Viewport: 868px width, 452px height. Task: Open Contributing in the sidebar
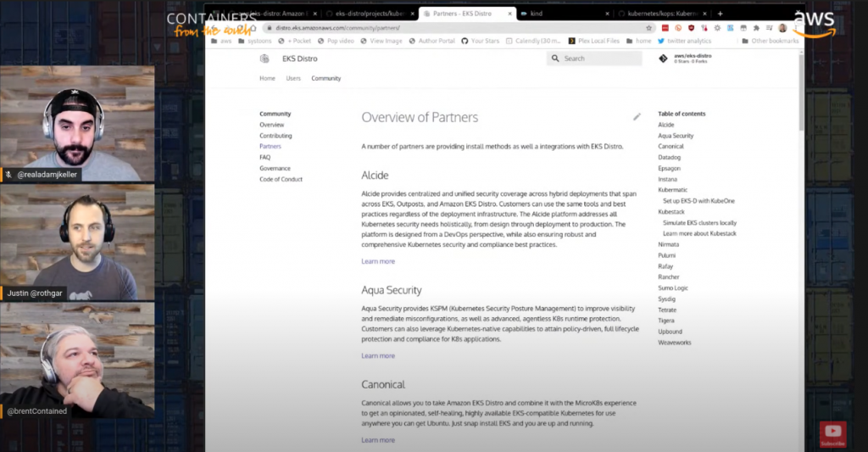(275, 136)
